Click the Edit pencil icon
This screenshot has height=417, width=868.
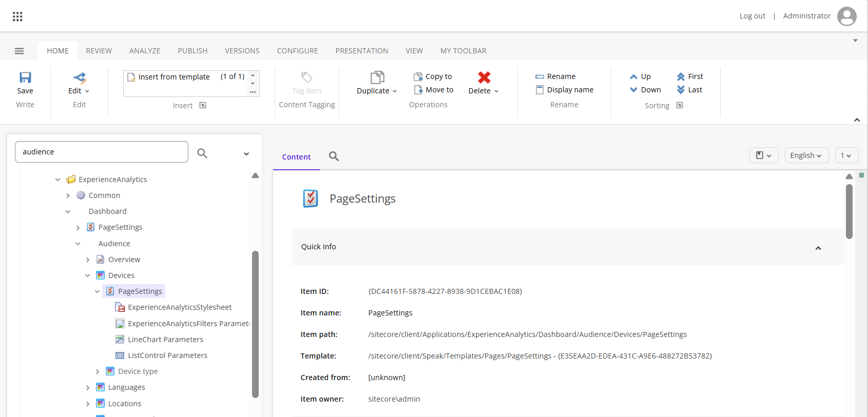pos(80,78)
